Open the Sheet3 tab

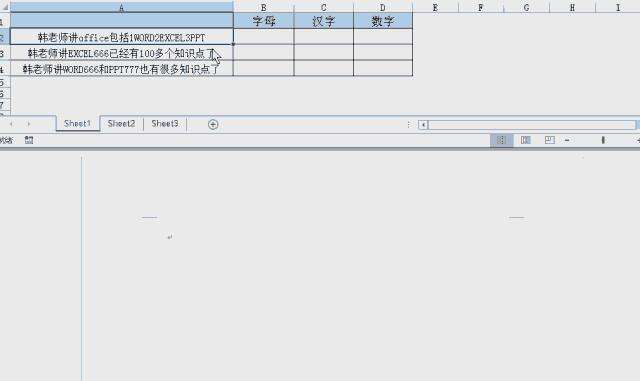(164, 123)
